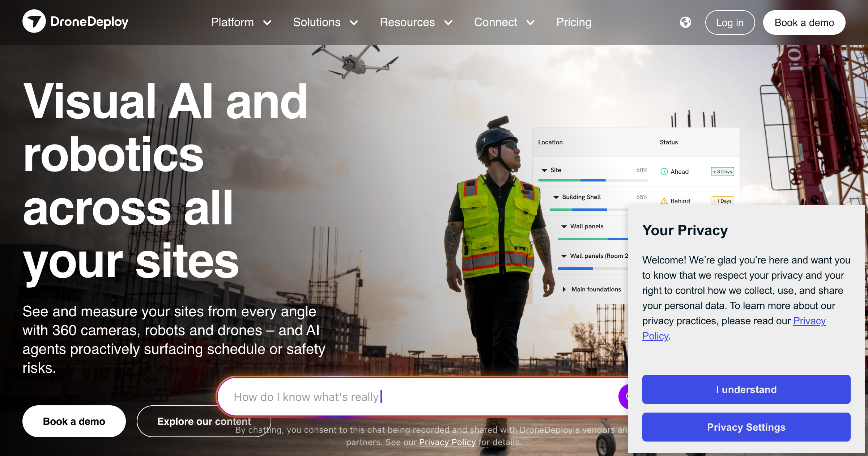Click the -1 Days badge
Viewport: 868px width, 456px height.
click(723, 201)
